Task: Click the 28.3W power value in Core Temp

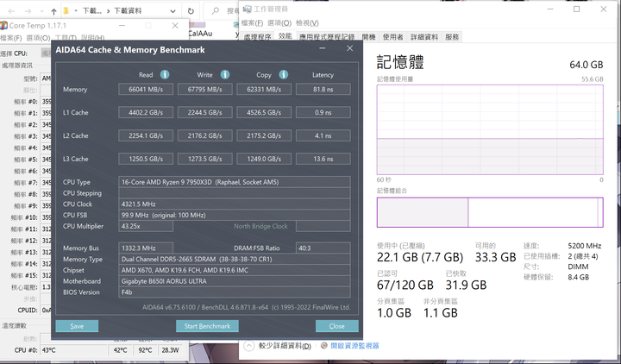Action: click(x=170, y=350)
